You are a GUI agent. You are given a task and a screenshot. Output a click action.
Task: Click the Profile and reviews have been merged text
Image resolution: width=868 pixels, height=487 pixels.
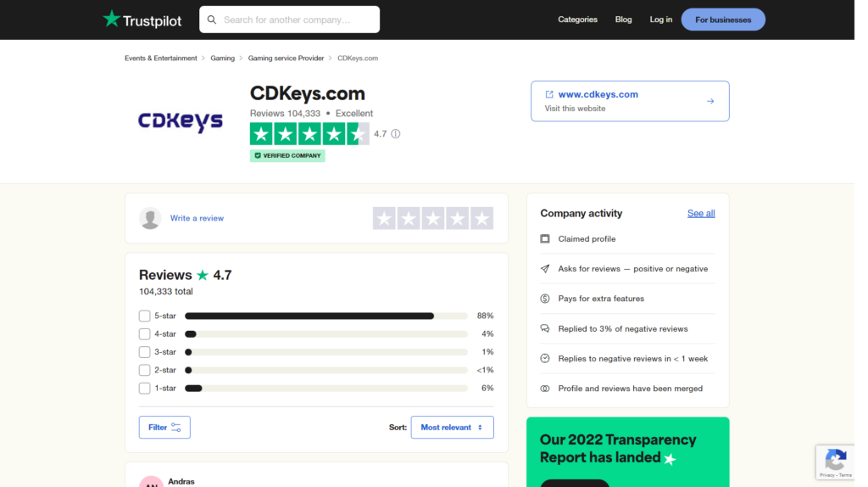(x=630, y=389)
